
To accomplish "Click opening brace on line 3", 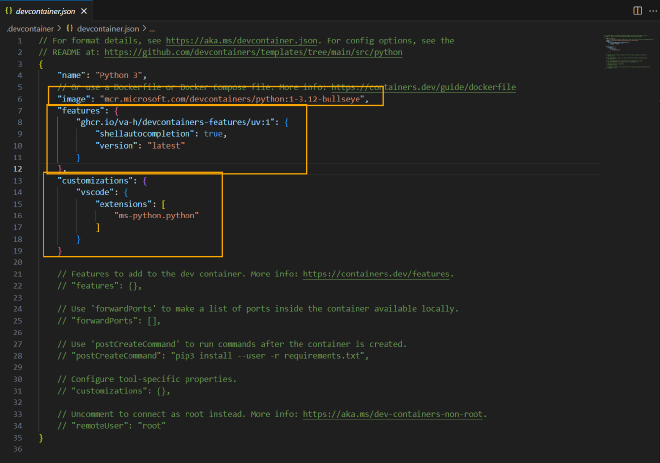I will pyautogui.click(x=41, y=64).
